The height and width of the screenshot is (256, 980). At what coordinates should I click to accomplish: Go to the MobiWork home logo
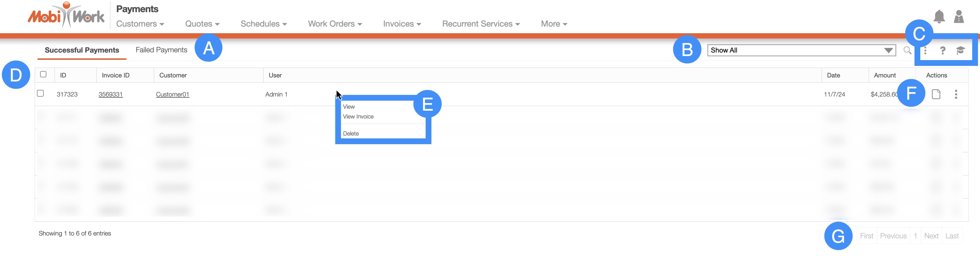point(66,16)
